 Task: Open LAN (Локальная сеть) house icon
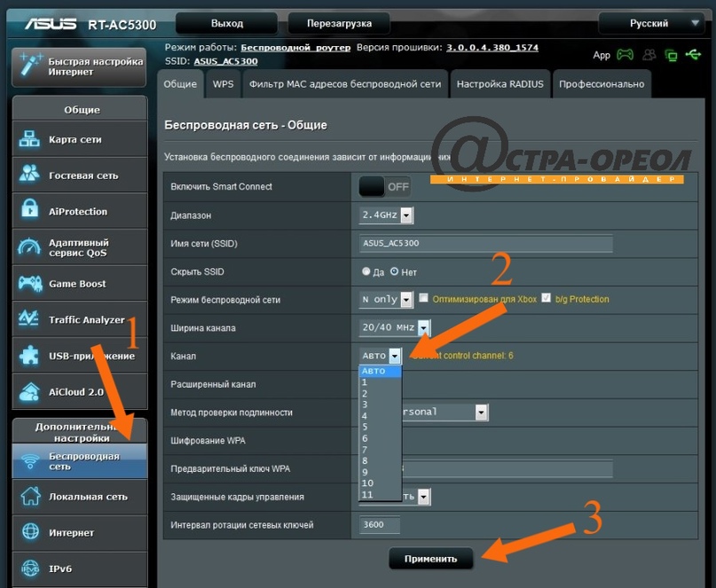pos(30,497)
